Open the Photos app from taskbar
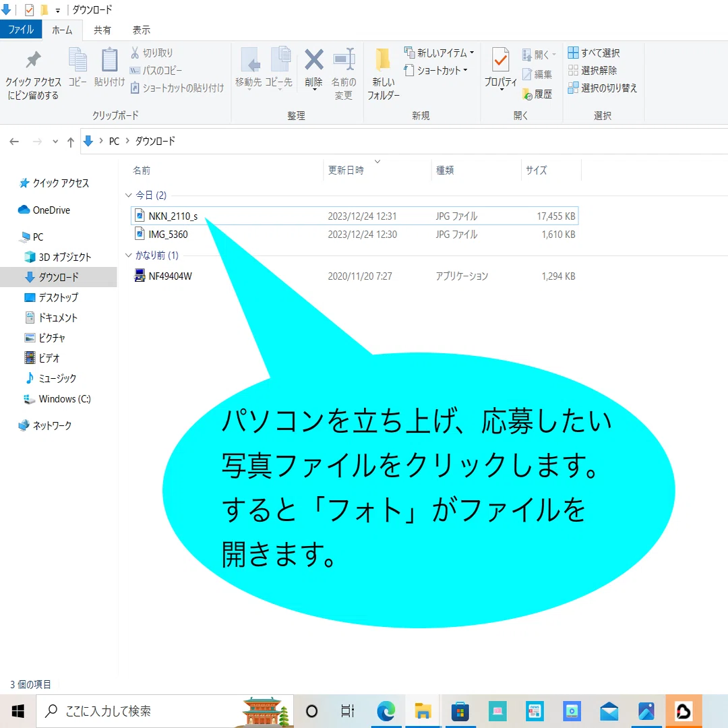 [646, 711]
